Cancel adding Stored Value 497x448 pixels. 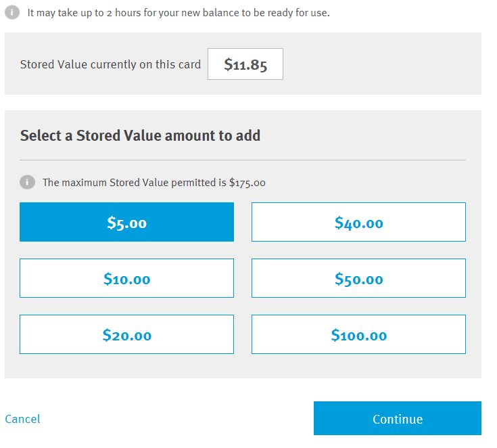[x=22, y=419]
